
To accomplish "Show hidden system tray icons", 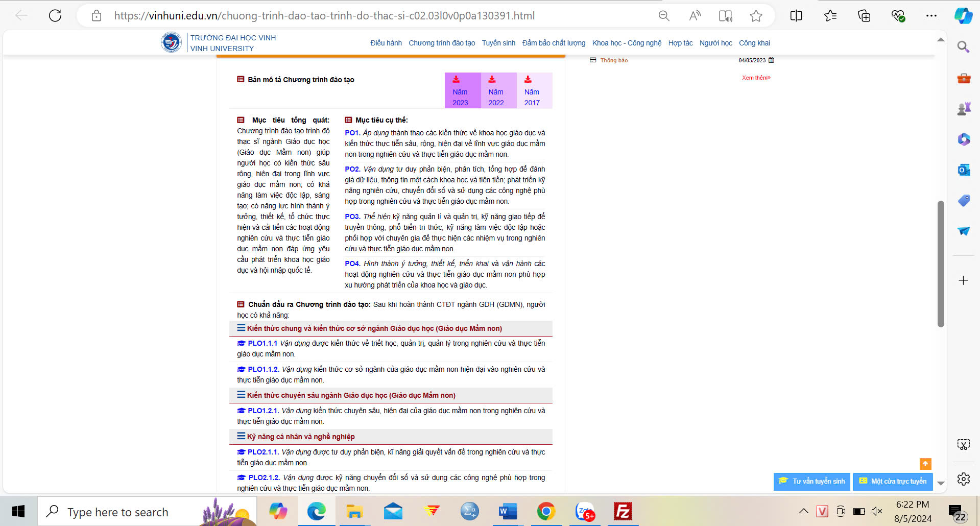I will tap(803, 511).
